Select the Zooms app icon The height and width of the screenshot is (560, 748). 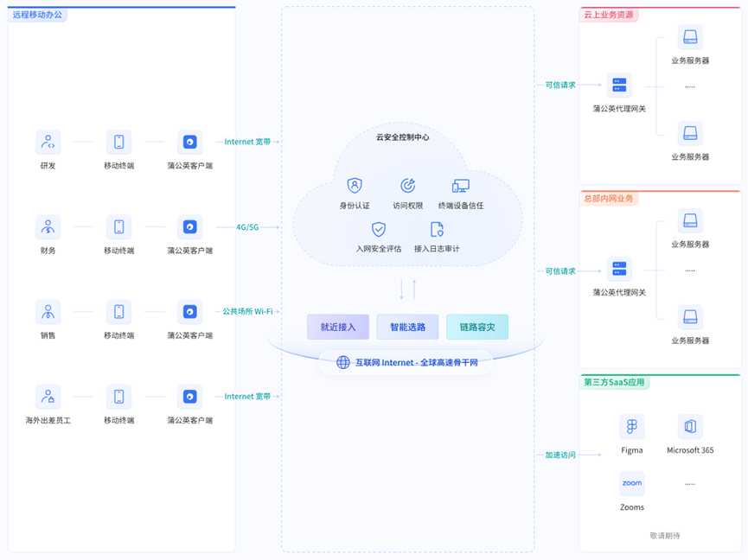[x=632, y=483]
